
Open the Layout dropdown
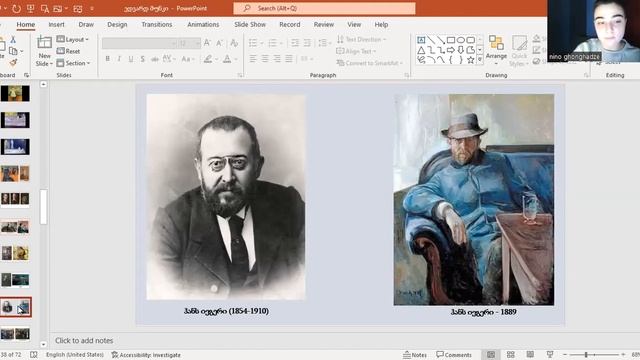coord(73,40)
